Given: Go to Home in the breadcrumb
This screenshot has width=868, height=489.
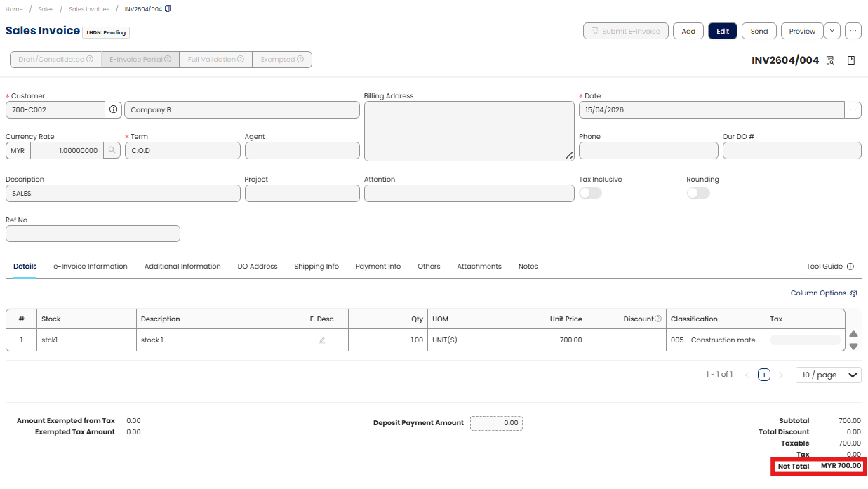Looking at the screenshot, I should tap(14, 9).
